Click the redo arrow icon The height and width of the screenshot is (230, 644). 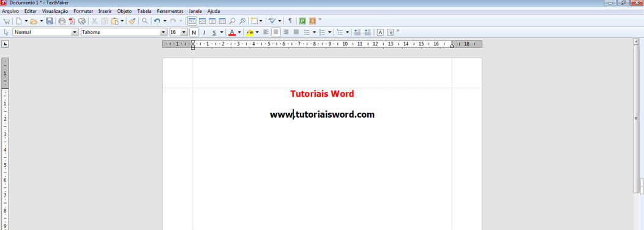coord(173,21)
